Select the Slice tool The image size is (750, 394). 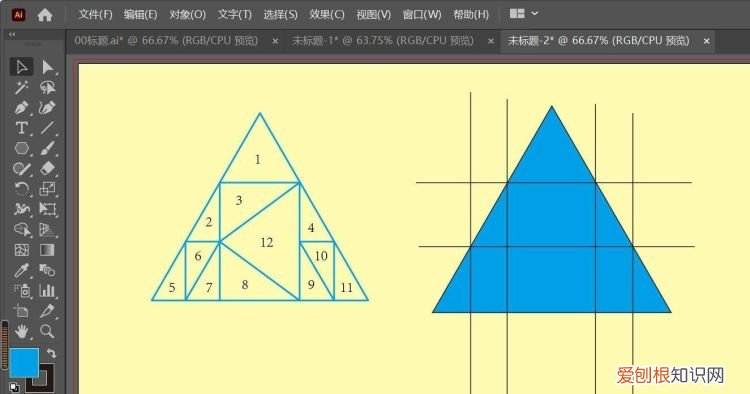coord(47,311)
